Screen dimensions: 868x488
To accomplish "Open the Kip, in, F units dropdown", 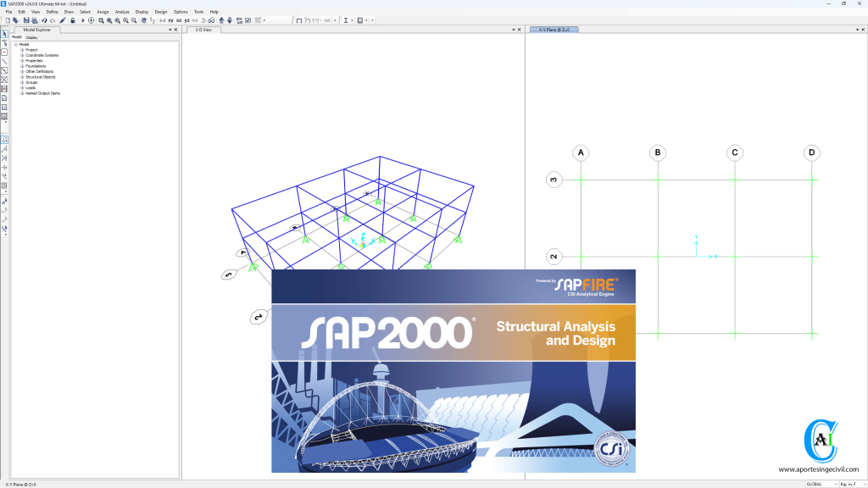I will coord(863,483).
